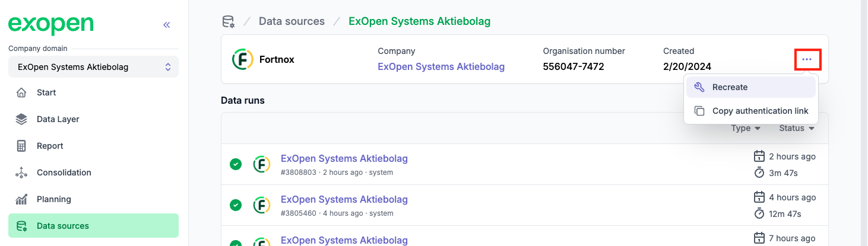Screen dimensions: 868x246
Task: Navigate to Data Layer in sidebar
Action: pos(58,119)
